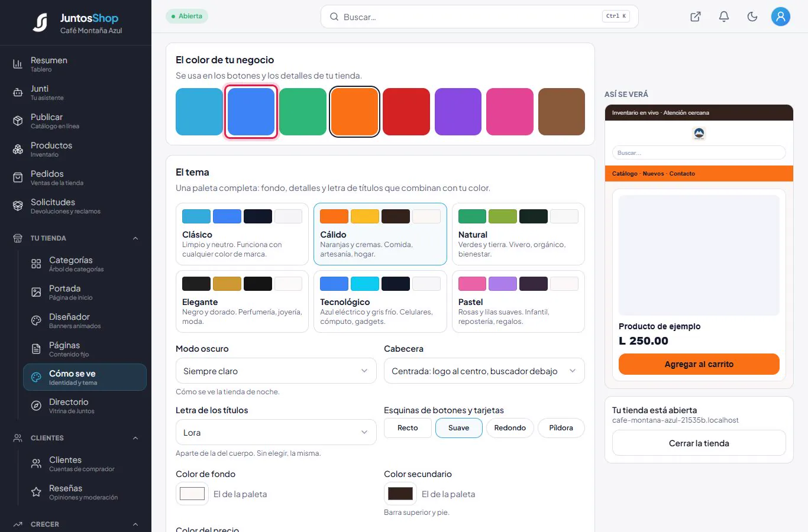
Task: Pick the purple business color swatch
Action: pos(458,112)
